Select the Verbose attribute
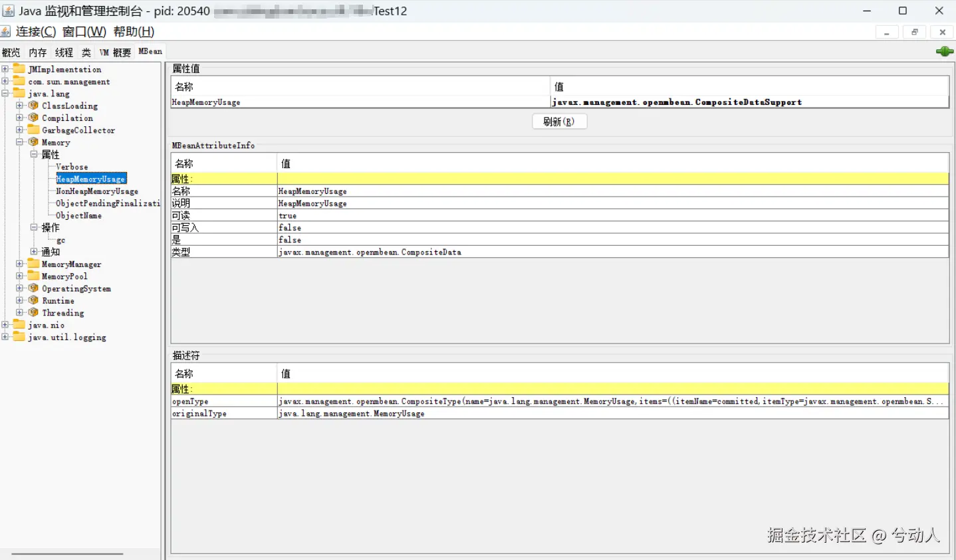Screen dimensions: 956x560 72,167
